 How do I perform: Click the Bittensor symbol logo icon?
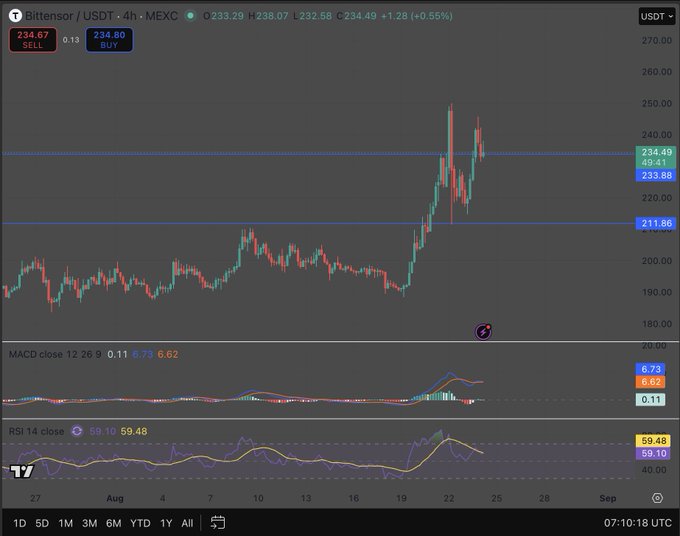[x=15, y=16]
